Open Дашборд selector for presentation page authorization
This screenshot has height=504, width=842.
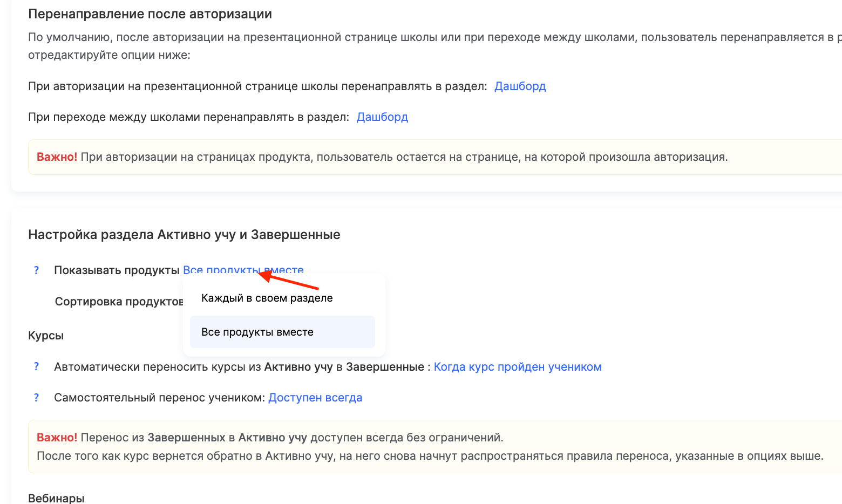tap(520, 86)
